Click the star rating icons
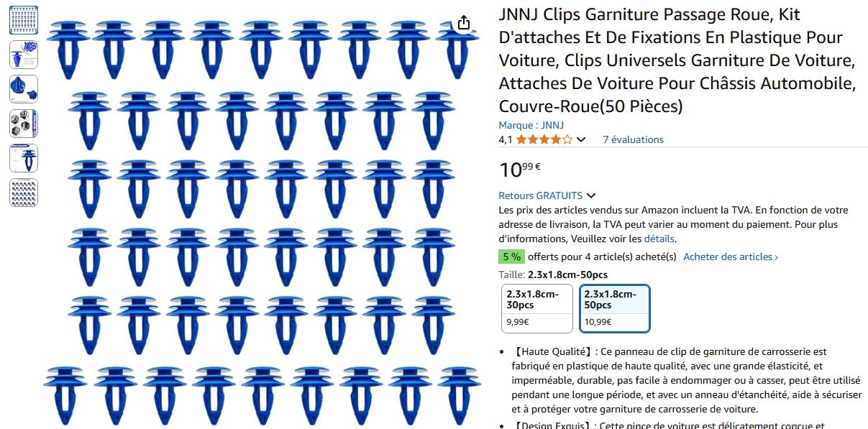868x429 pixels. coord(544,139)
